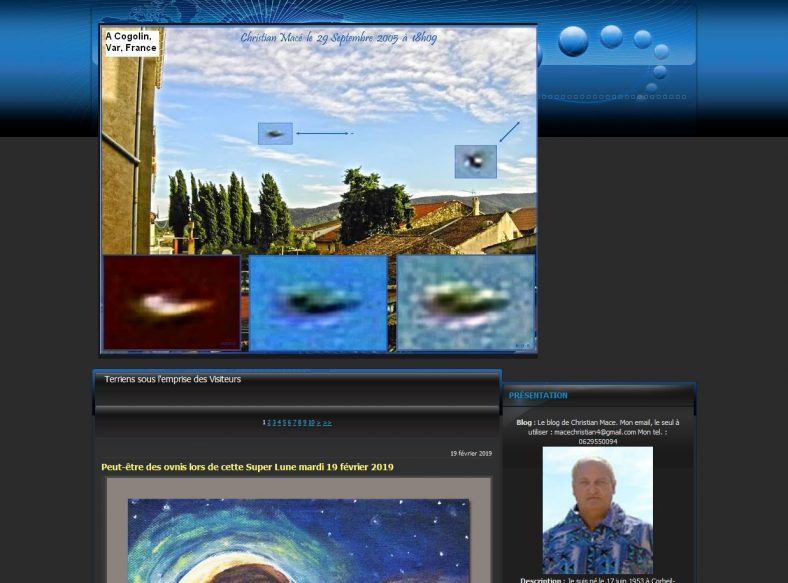The image size is (788, 583).
Task: Open the Super Lune 19 février 2019 article title
Action: coord(247,467)
